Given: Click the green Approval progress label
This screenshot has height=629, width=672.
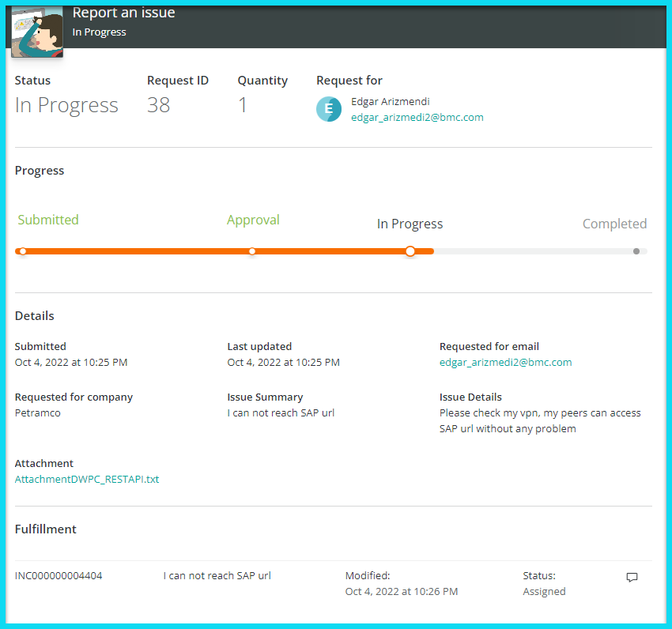Looking at the screenshot, I should (x=253, y=220).
